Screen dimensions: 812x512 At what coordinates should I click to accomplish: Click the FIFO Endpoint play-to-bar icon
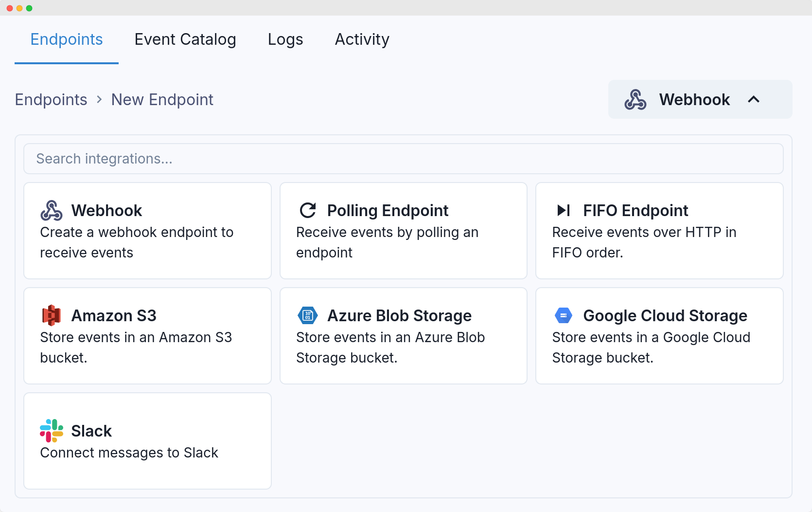(564, 210)
